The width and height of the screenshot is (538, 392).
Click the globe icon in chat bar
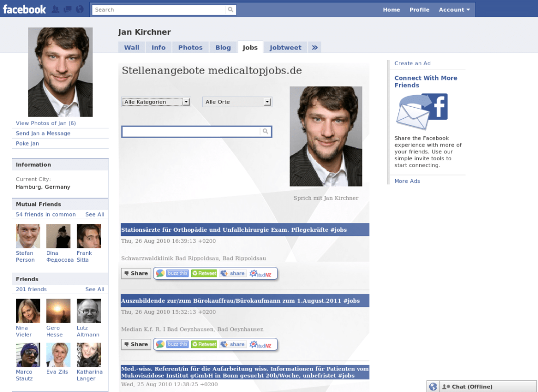[433, 387]
